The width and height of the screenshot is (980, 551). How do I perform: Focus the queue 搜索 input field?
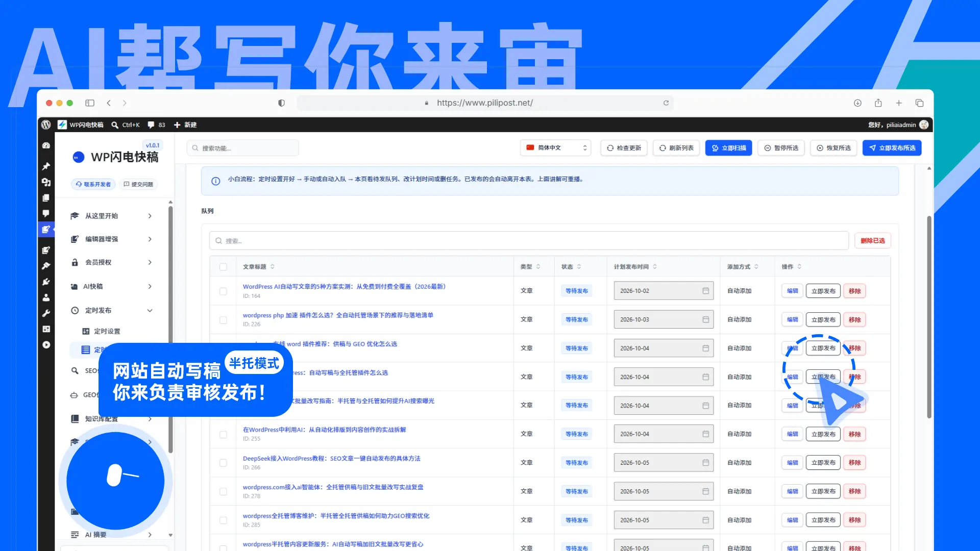click(529, 241)
